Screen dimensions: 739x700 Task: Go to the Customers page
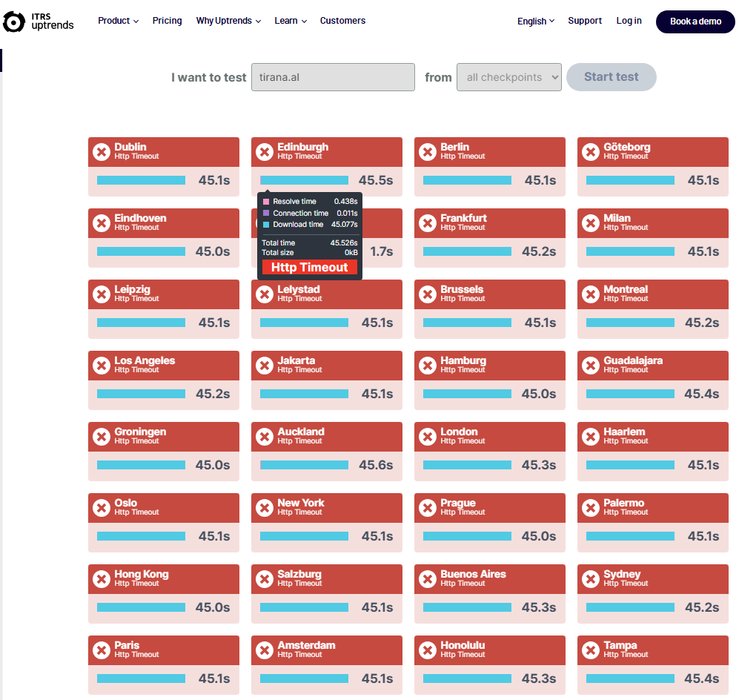click(x=342, y=21)
